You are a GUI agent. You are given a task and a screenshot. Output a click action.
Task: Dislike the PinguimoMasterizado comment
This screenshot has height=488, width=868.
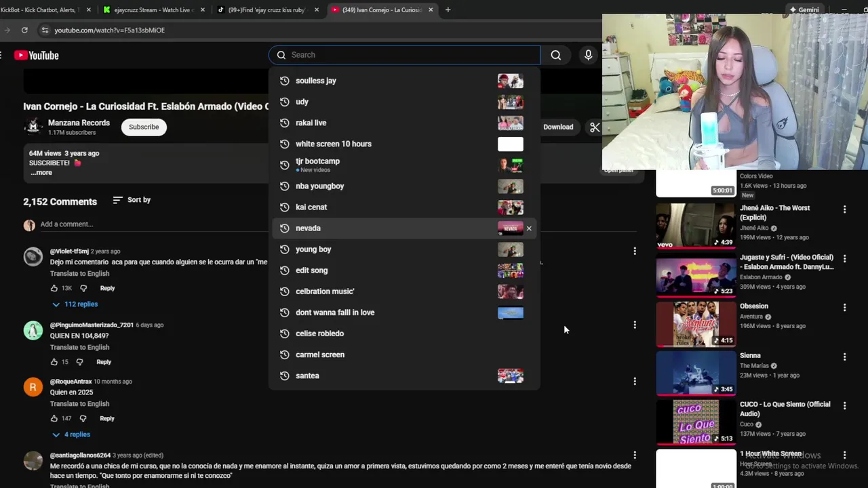80,362
